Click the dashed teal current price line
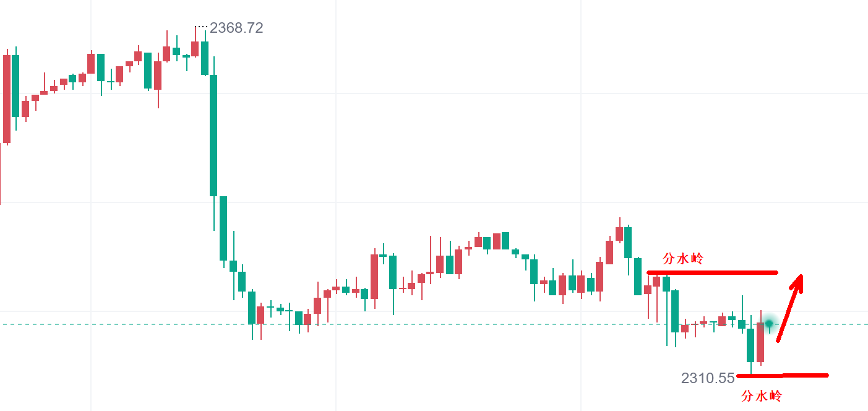 click(433, 324)
